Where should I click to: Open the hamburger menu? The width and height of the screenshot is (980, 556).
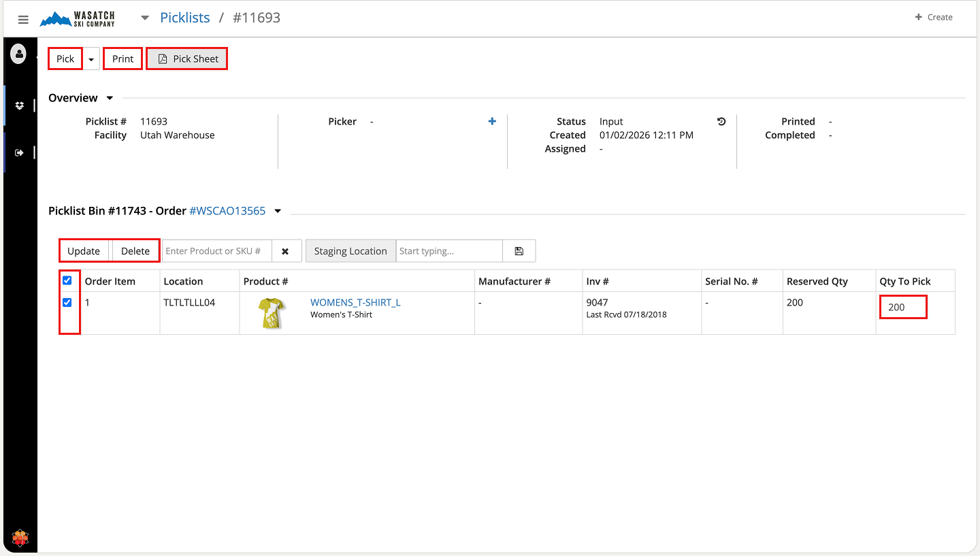[23, 20]
